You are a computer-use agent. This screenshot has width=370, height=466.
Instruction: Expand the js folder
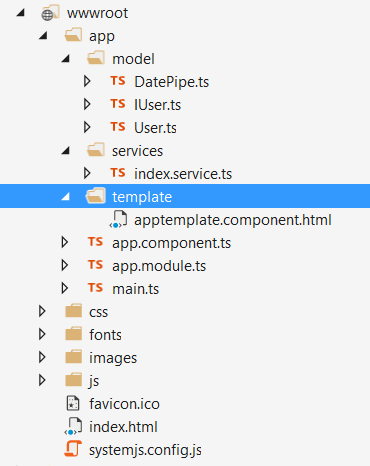42,380
